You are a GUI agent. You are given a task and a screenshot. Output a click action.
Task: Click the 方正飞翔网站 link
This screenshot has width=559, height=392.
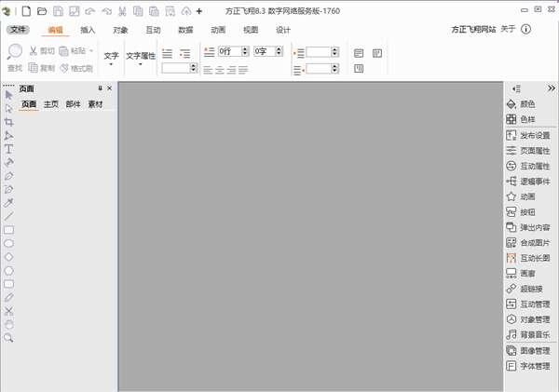click(x=471, y=30)
